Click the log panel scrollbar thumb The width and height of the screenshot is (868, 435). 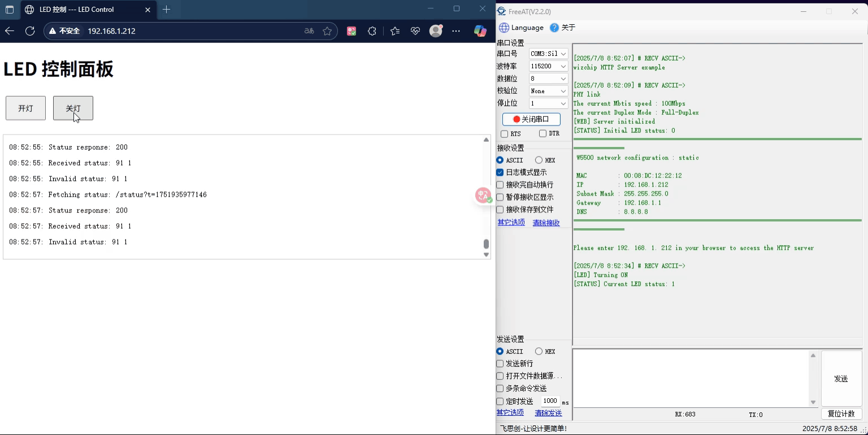click(x=486, y=244)
